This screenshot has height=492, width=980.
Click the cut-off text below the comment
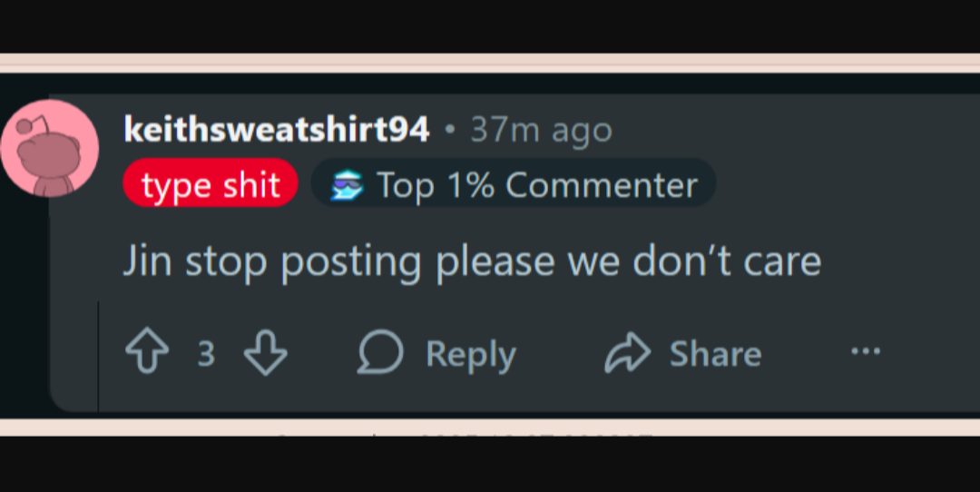(x=465, y=433)
